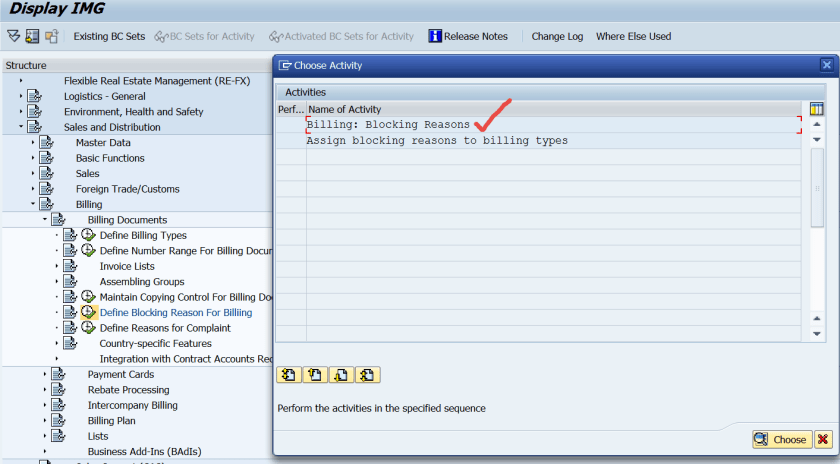Open documentation icon for Foreign Trade/Customs
Image resolution: width=840 pixels, height=464 pixels.
click(x=47, y=189)
